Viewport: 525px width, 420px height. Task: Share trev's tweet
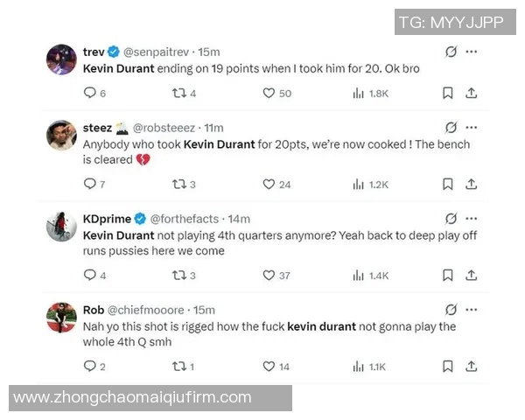[471, 93]
